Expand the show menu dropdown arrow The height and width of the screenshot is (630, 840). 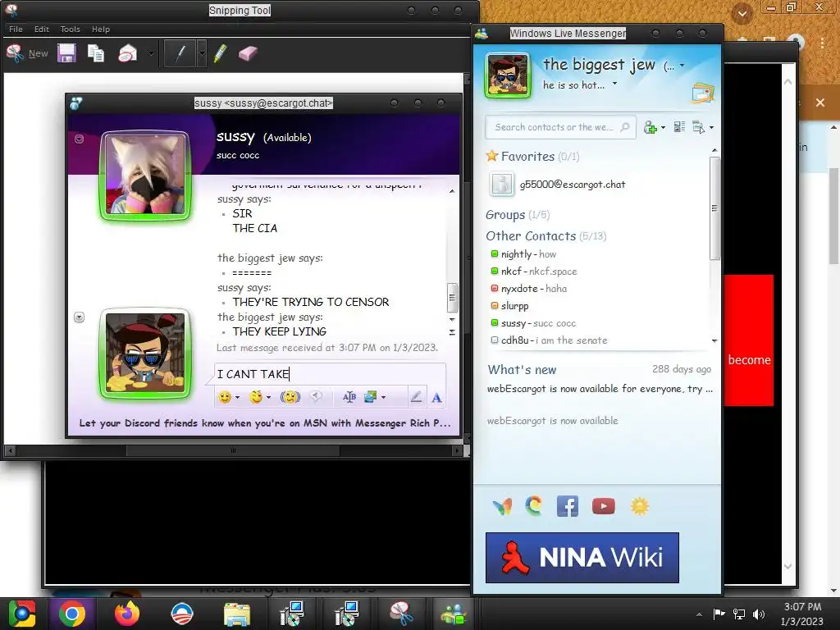[x=711, y=127]
